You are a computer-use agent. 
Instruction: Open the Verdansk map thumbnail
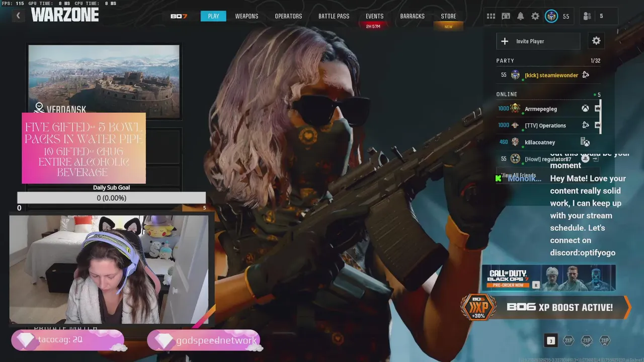[104, 81]
